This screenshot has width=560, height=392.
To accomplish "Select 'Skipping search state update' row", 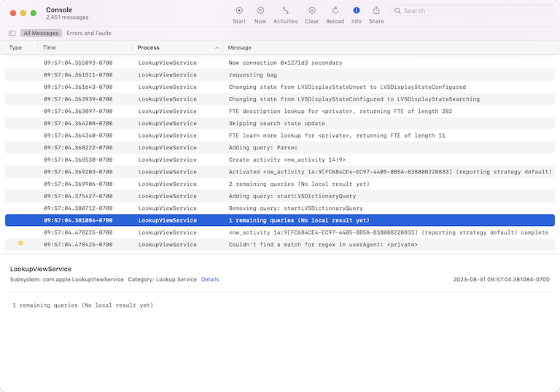I will point(280,124).
